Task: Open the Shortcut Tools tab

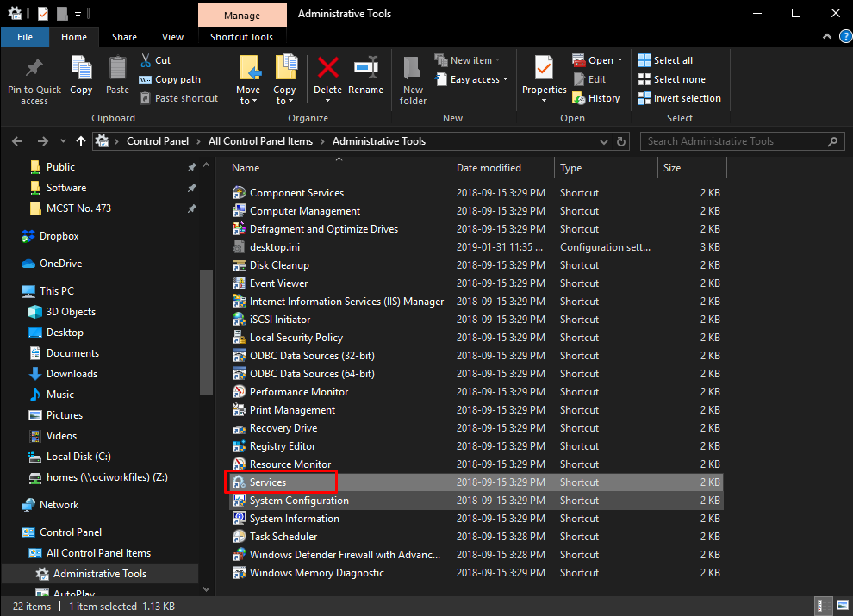Action: tap(241, 37)
